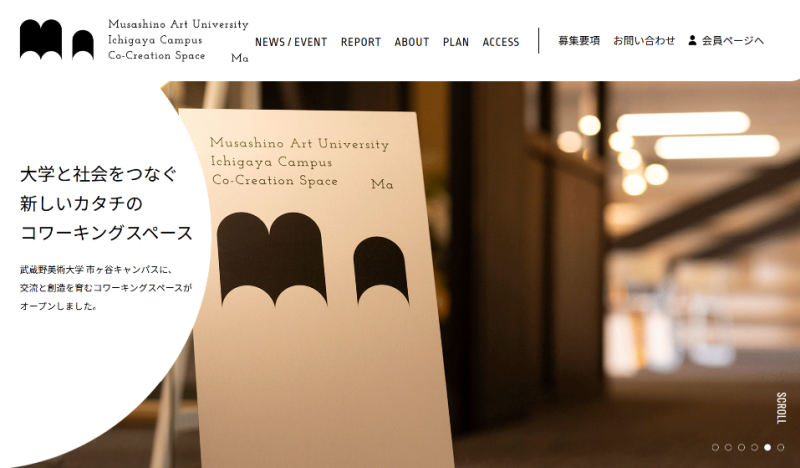Select the active fifth slideshow dot
The width and height of the screenshot is (800, 468).
coord(767,447)
